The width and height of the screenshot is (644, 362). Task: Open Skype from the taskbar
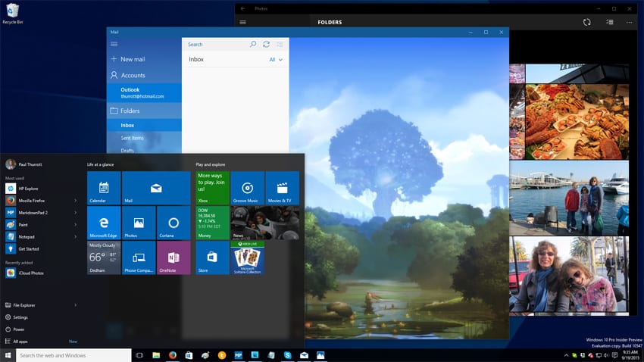pos(287,355)
